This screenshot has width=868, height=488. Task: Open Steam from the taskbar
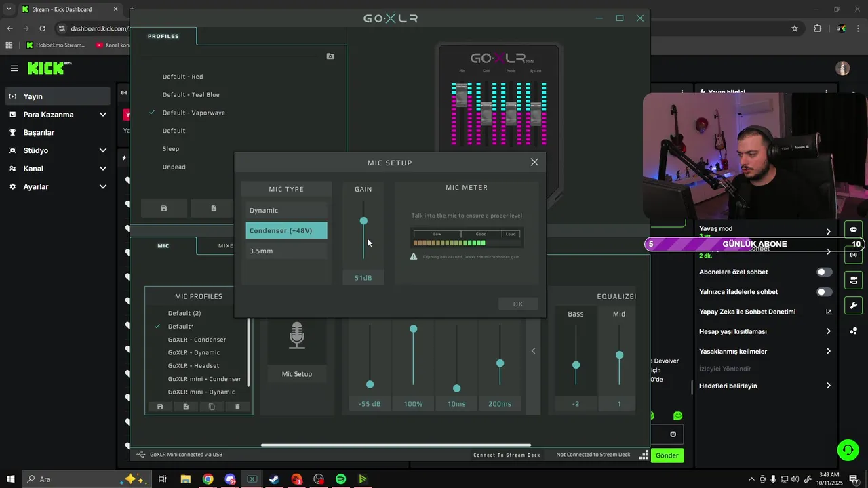(x=274, y=479)
